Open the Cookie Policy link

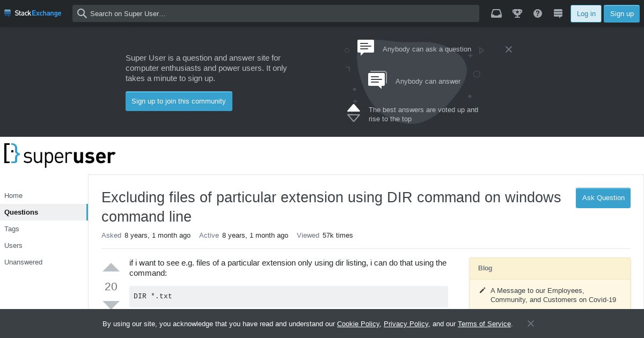tap(358, 324)
